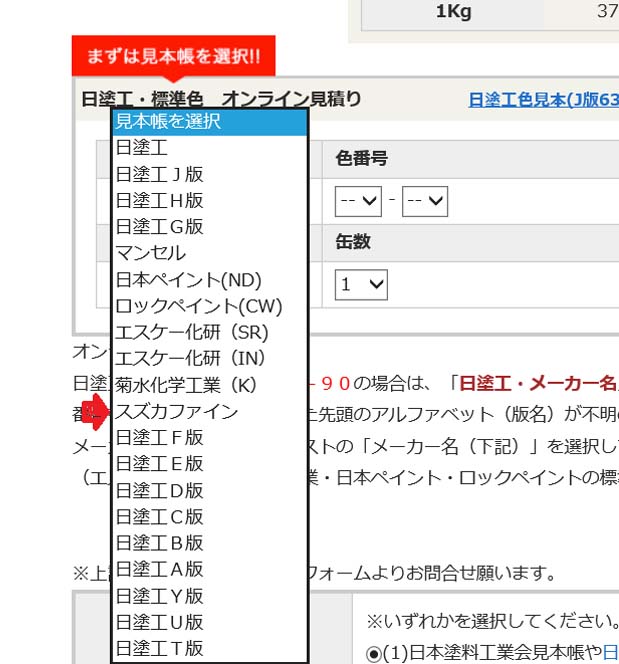Select 日塗工Ｕ版 from the list

coord(210,622)
